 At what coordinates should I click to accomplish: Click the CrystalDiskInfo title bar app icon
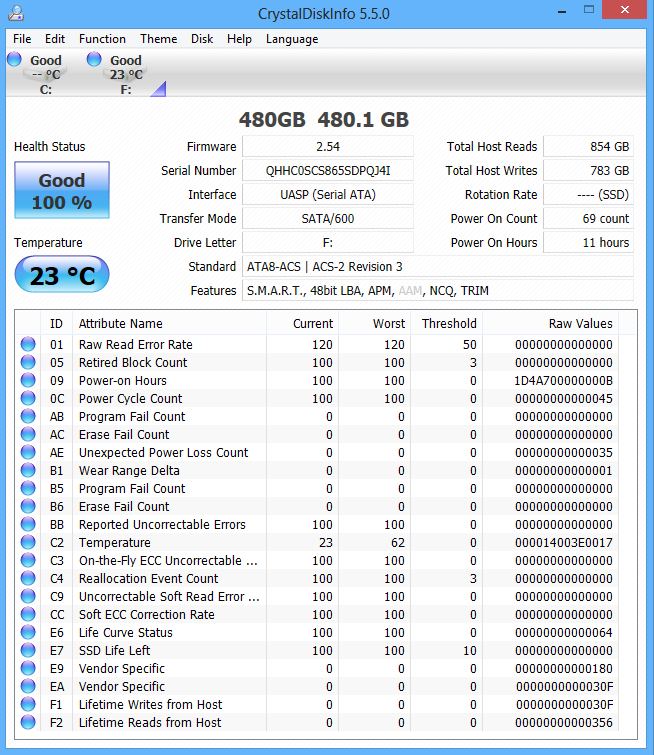(x=13, y=15)
